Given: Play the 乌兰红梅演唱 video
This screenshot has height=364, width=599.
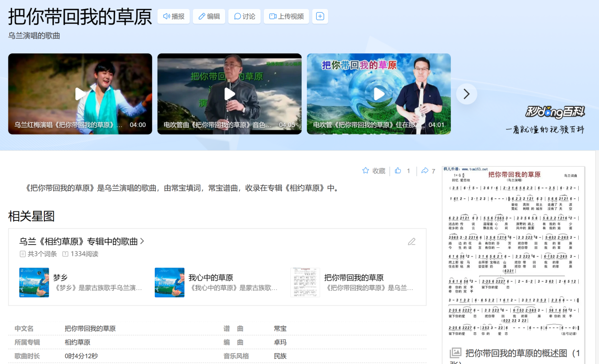Looking at the screenshot, I should [x=80, y=94].
